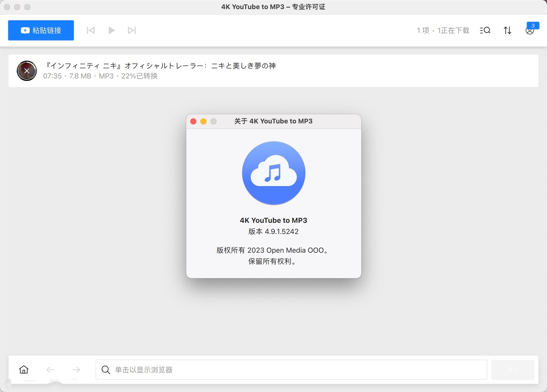Click the blue 粘贴链接 paste link button
Image resolution: width=547 pixels, height=392 pixels.
41,30
